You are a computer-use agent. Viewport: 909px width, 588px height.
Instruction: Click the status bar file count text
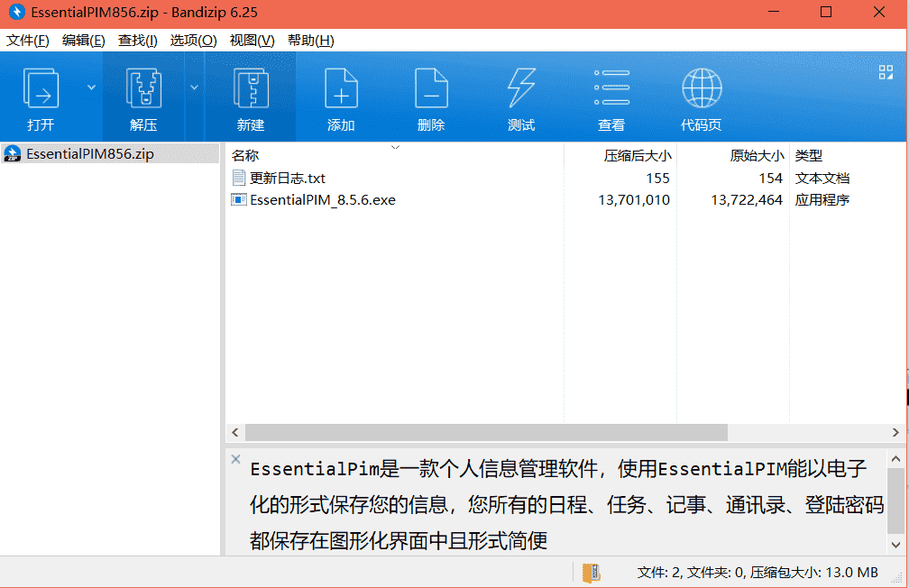coord(757,573)
